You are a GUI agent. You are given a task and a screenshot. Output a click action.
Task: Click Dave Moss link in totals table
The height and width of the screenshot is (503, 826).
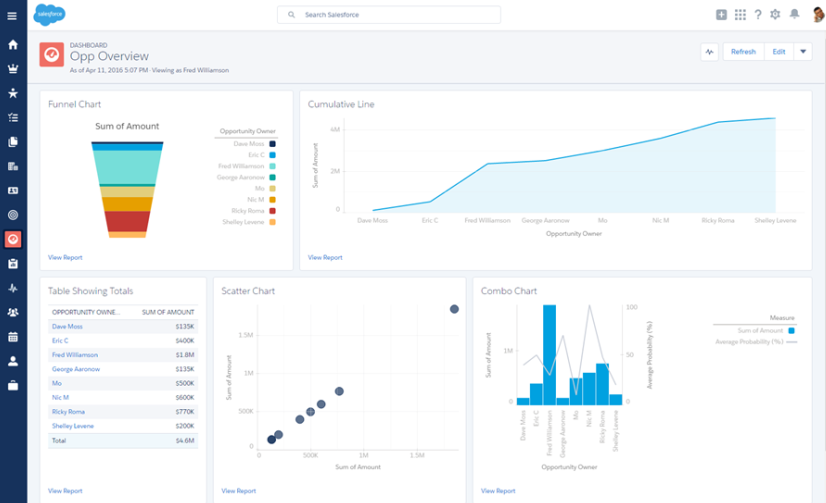coord(67,327)
